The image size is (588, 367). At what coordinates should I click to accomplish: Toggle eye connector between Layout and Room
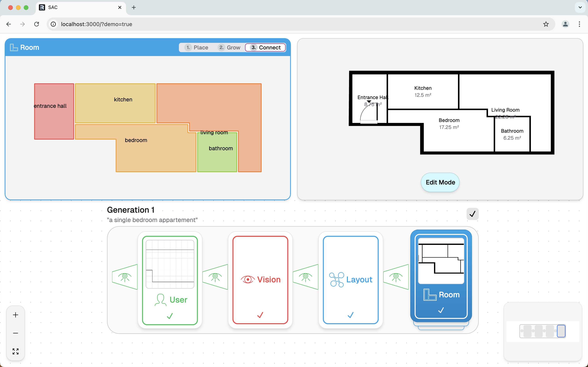(396, 277)
